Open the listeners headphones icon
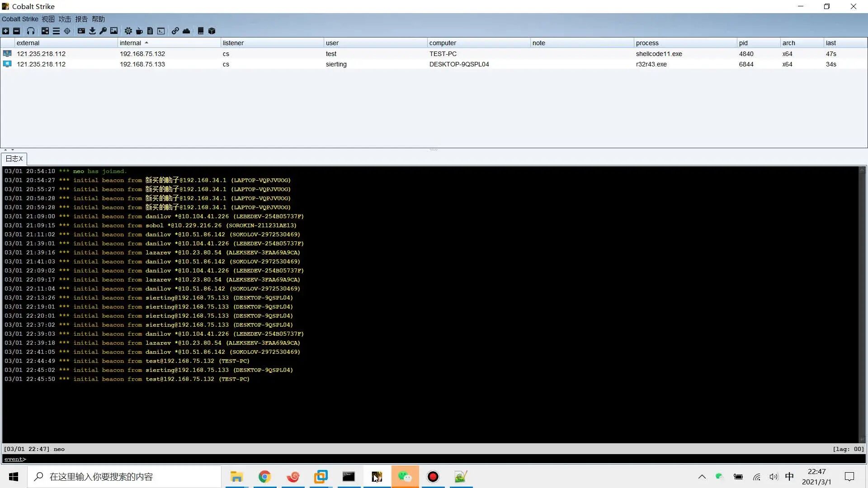The height and width of the screenshot is (488, 868). pos(31,31)
